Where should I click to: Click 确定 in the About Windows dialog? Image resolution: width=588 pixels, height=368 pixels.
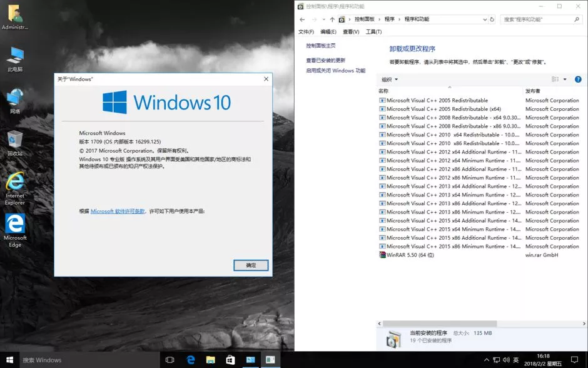[x=251, y=265]
